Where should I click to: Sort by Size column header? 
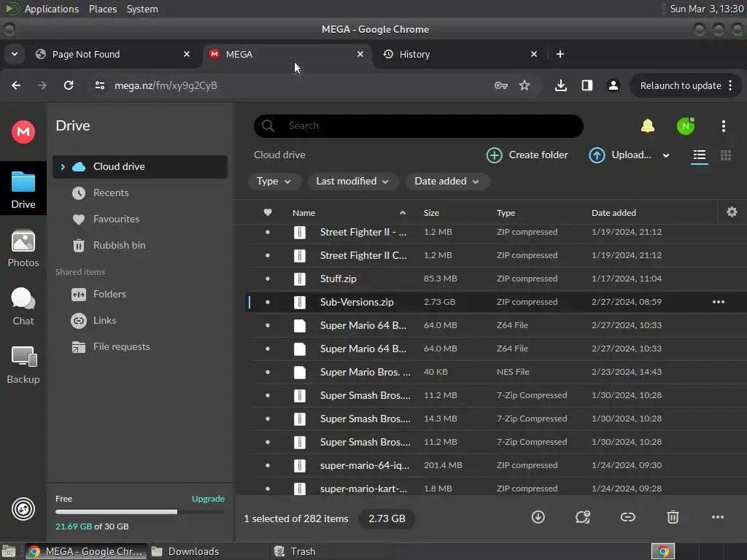(432, 213)
